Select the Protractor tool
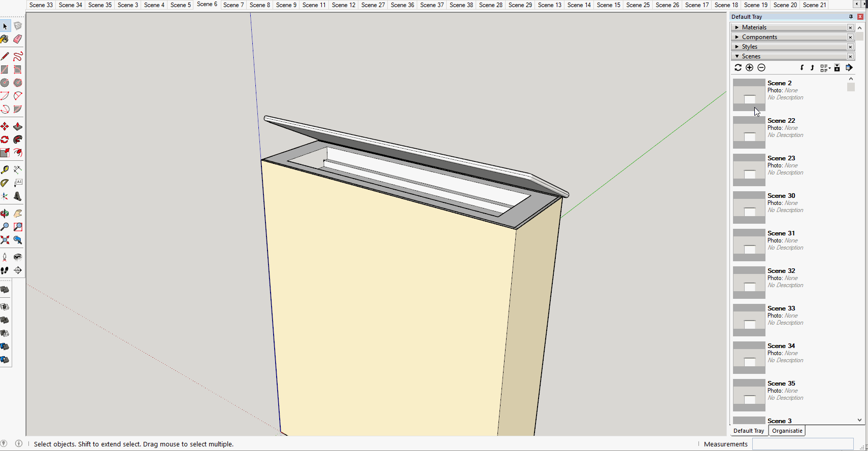This screenshot has height=451, width=868. [x=5, y=183]
